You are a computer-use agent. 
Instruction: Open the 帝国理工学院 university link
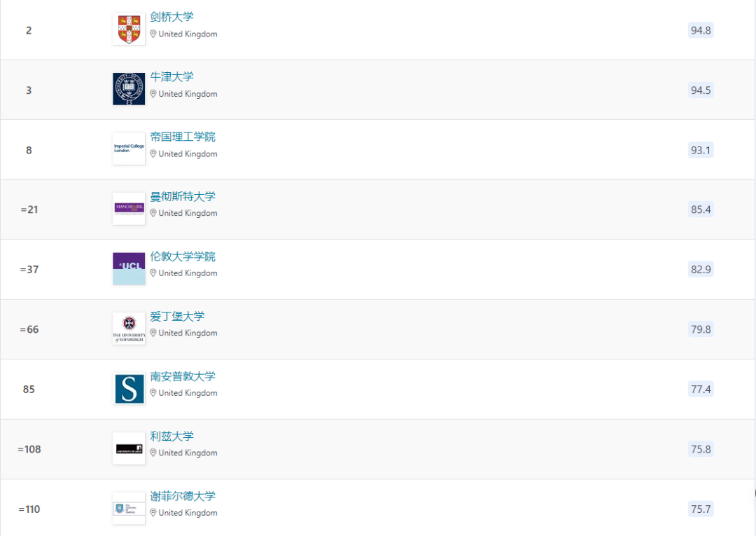(183, 137)
